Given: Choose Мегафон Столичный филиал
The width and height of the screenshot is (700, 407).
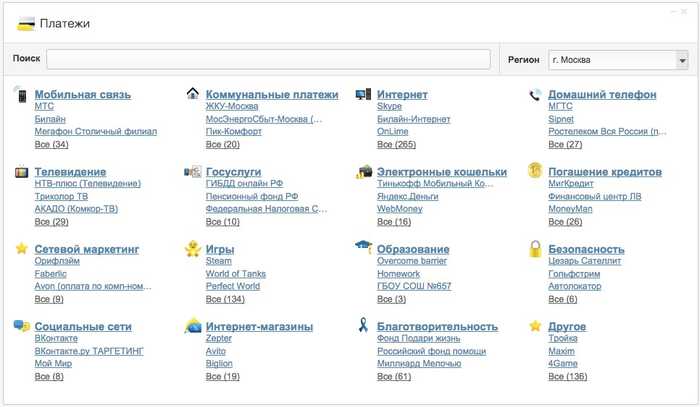Looking at the screenshot, I should pos(96,132).
